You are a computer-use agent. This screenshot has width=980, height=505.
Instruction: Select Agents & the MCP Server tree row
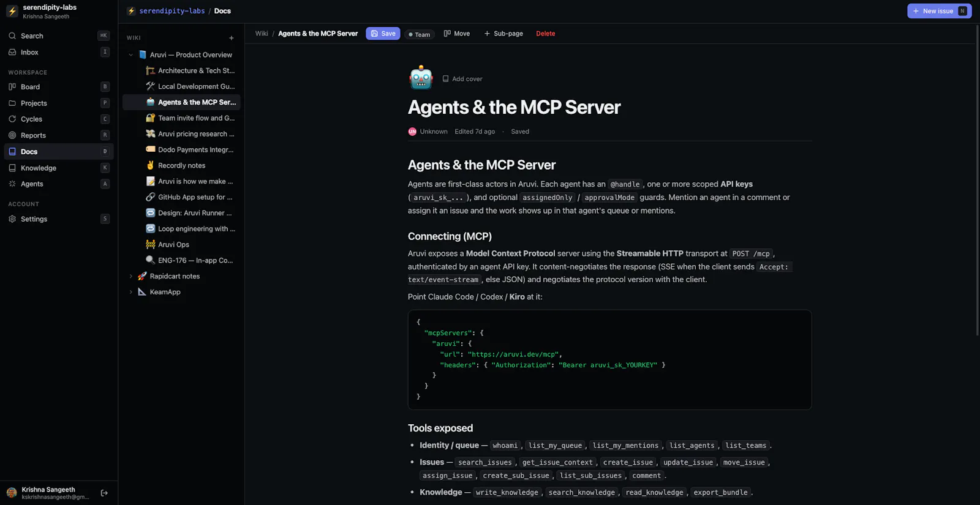pos(181,102)
